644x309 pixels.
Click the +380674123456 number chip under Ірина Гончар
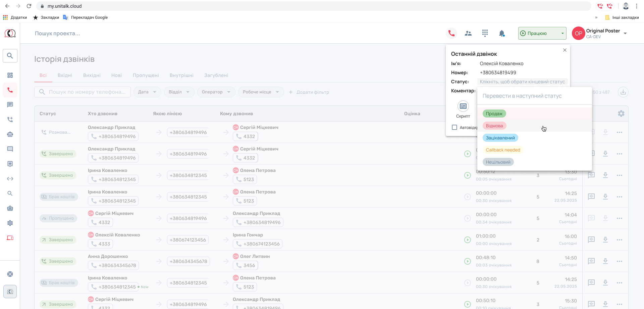tap(258, 244)
